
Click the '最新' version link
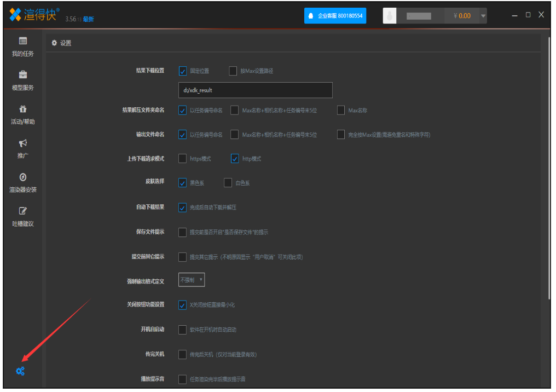(89, 19)
